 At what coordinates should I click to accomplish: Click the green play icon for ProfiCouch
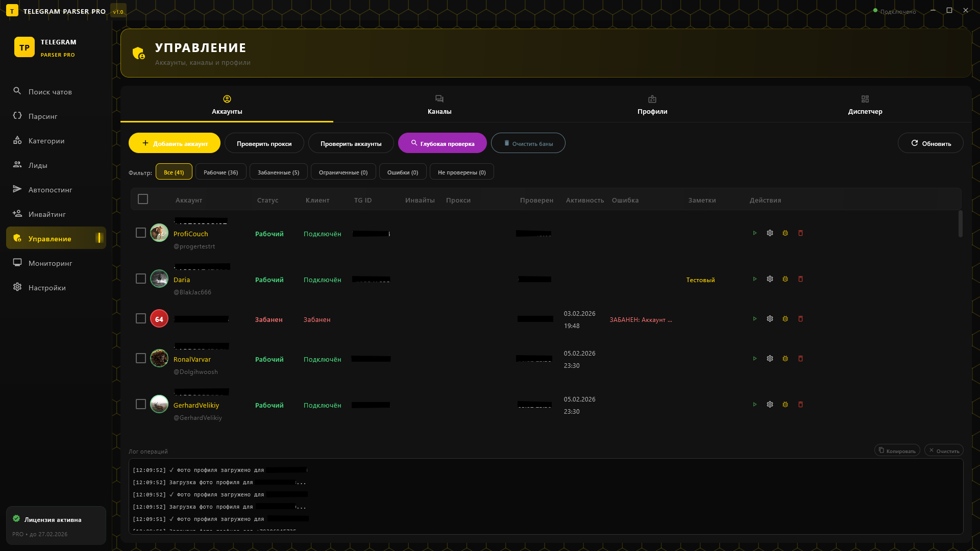pyautogui.click(x=754, y=233)
